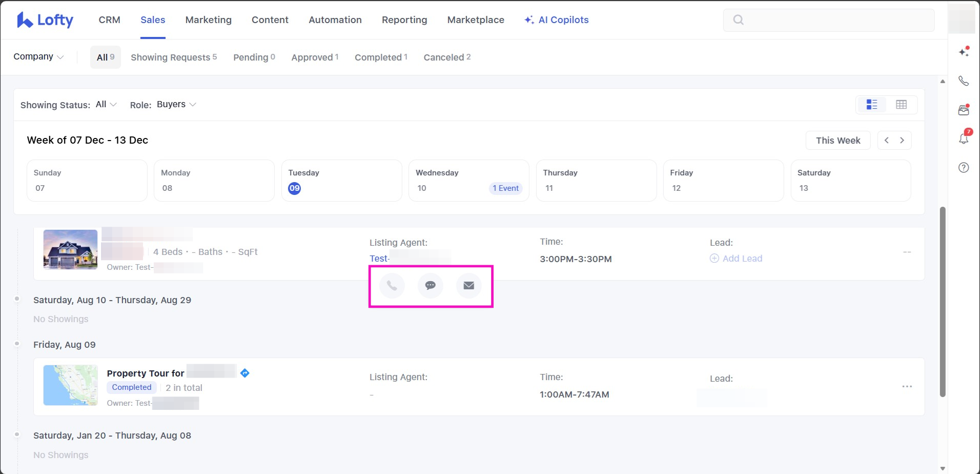Open the AI sparkle assistant in sidebar
The width and height of the screenshot is (980, 474).
point(964,52)
